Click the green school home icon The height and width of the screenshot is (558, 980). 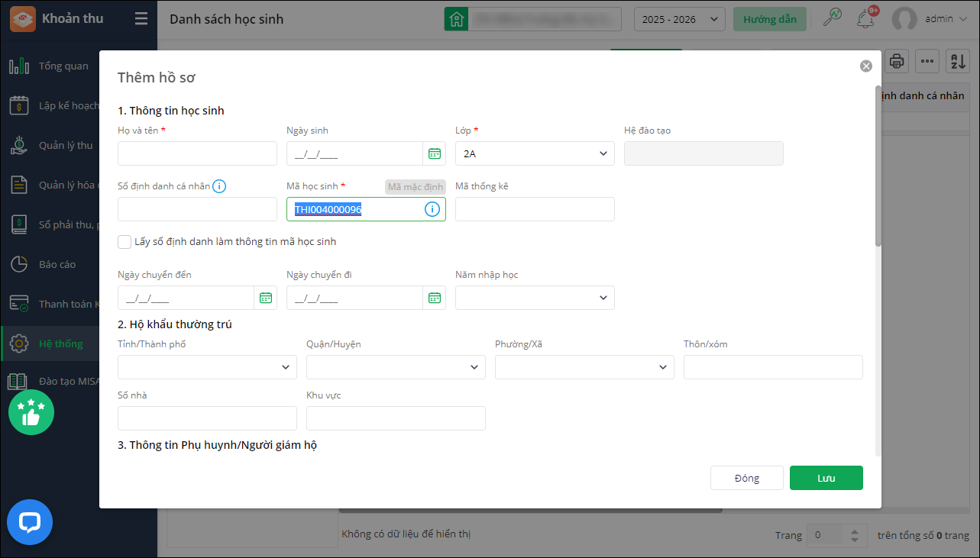[x=456, y=19]
